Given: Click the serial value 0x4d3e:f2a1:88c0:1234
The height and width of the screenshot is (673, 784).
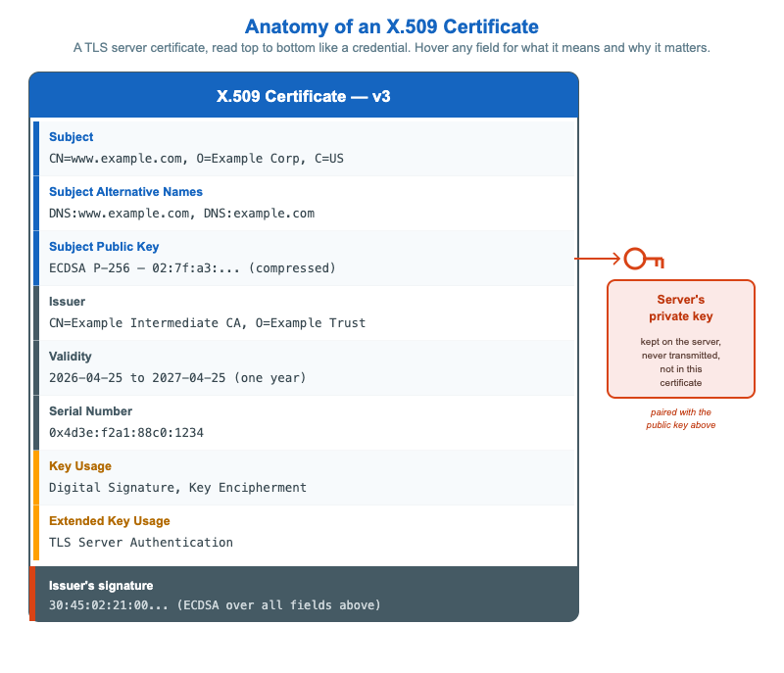Looking at the screenshot, I should click(x=126, y=433).
